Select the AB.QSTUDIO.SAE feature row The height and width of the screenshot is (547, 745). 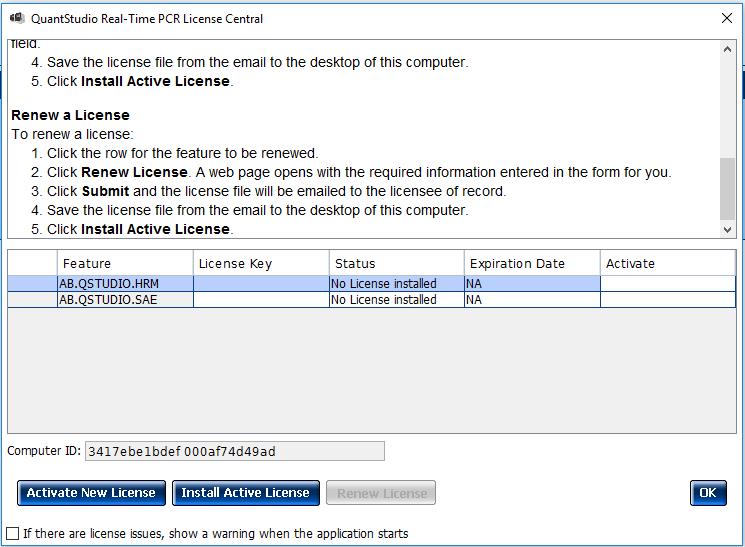click(x=372, y=300)
